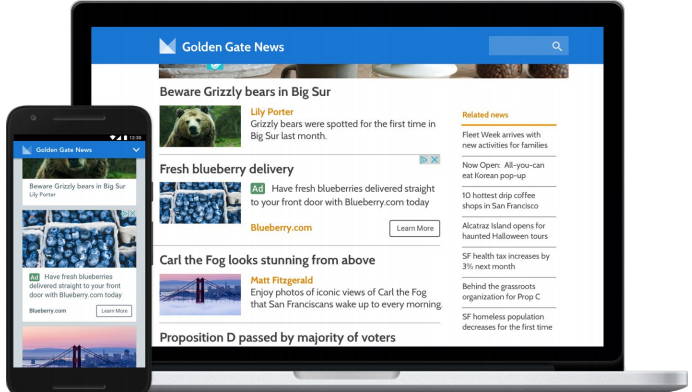Image resolution: width=692 pixels, height=392 pixels.
Task: Tap Learn More button on phone ad
Action: (114, 311)
